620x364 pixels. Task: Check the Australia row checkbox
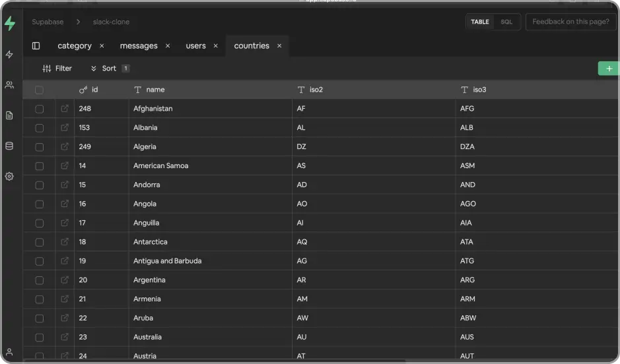tap(39, 338)
